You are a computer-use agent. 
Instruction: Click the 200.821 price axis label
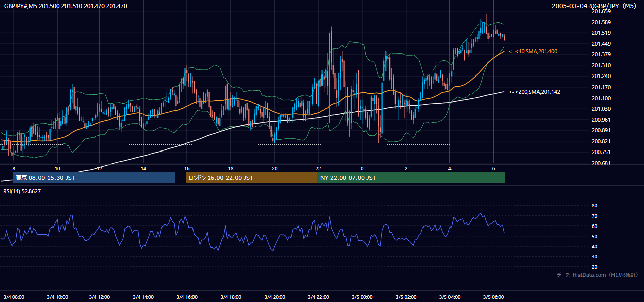[601, 141]
